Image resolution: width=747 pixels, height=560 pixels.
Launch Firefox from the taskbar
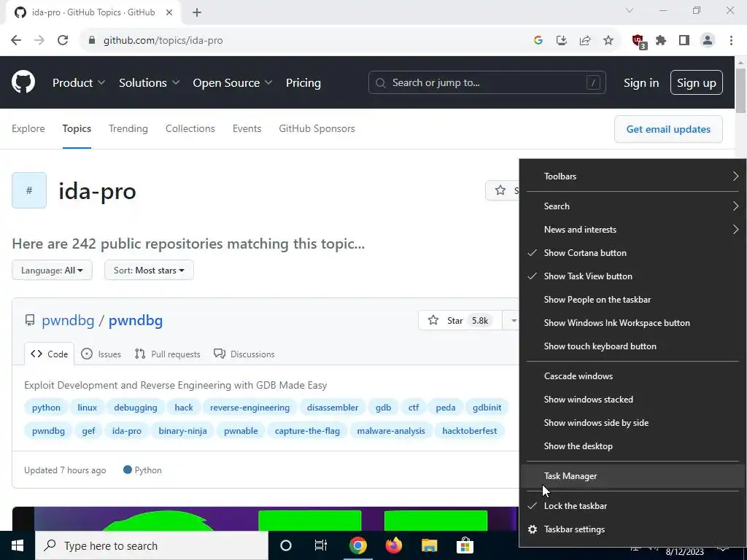pos(393,545)
